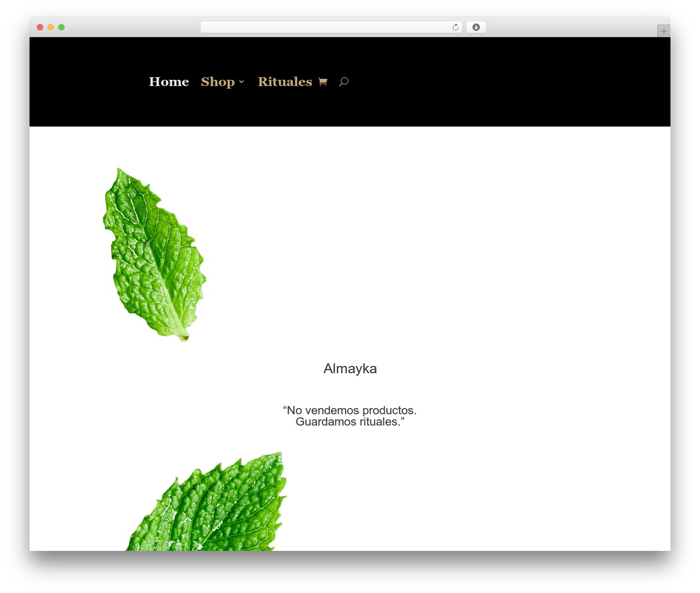Viewport: 700px width, 593px height.
Task: Open the Shop menu item
Action: tap(218, 82)
